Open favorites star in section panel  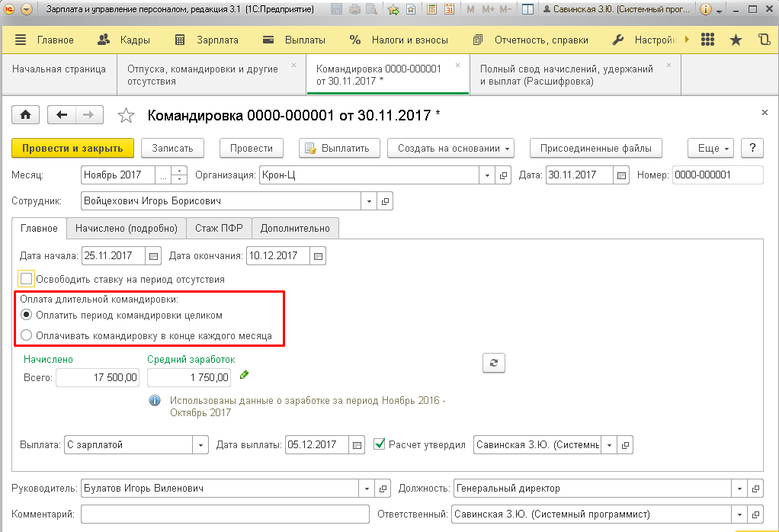[736, 40]
